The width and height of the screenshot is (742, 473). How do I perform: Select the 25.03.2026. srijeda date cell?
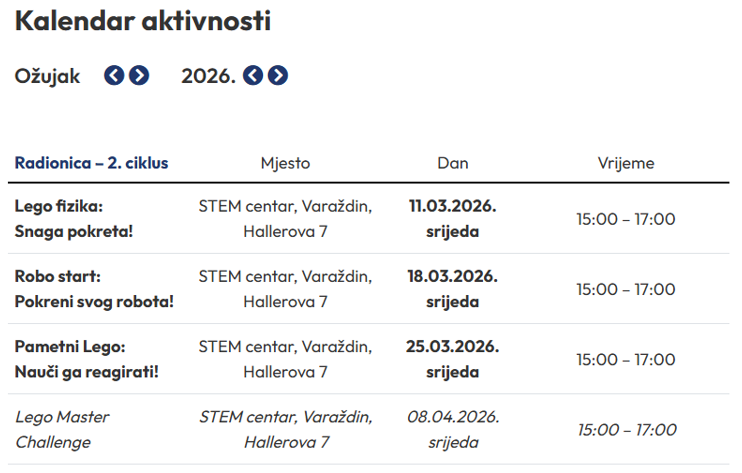pyautogui.click(x=452, y=359)
